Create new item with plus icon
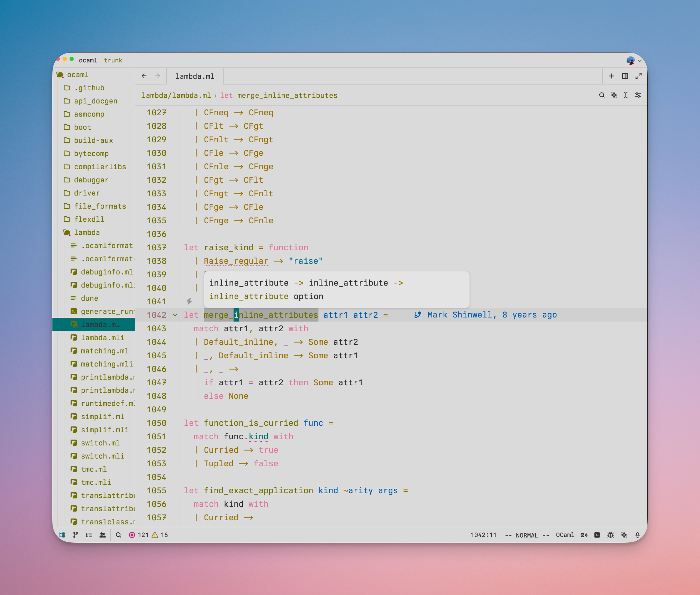Viewport: 700px width, 595px height. (611, 76)
